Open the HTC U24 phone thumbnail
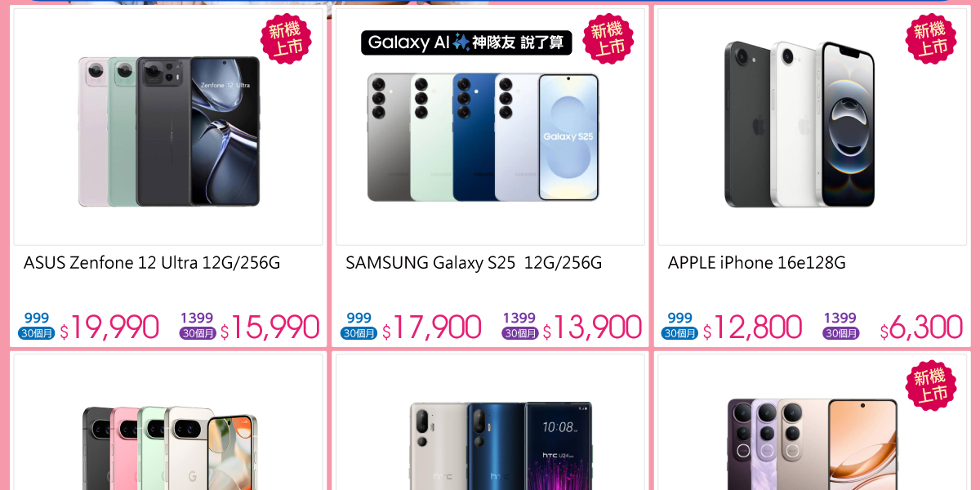Image resolution: width=980 pixels, height=490 pixels. tap(501, 445)
